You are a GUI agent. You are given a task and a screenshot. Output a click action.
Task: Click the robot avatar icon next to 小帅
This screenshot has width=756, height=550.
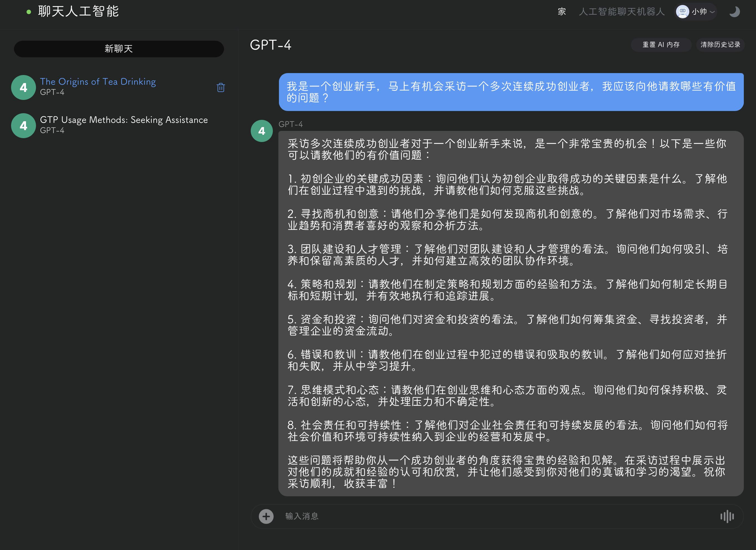coord(682,12)
